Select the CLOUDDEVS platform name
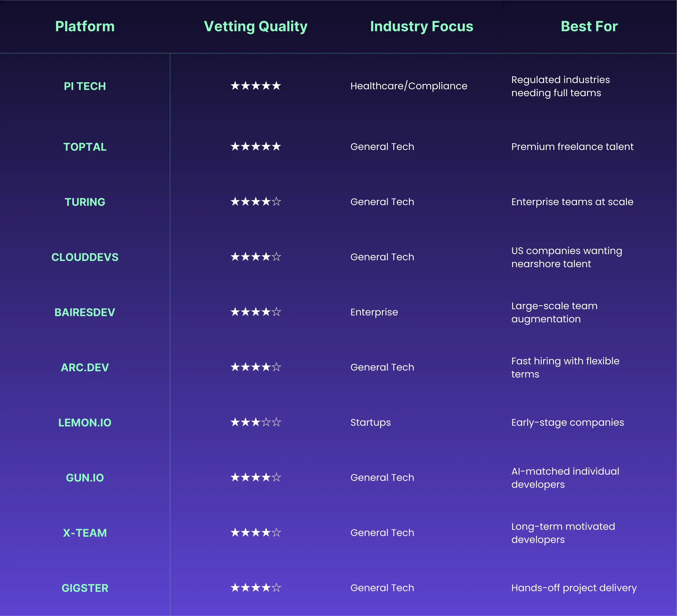The width and height of the screenshot is (677, 616). tap(85, 257)
